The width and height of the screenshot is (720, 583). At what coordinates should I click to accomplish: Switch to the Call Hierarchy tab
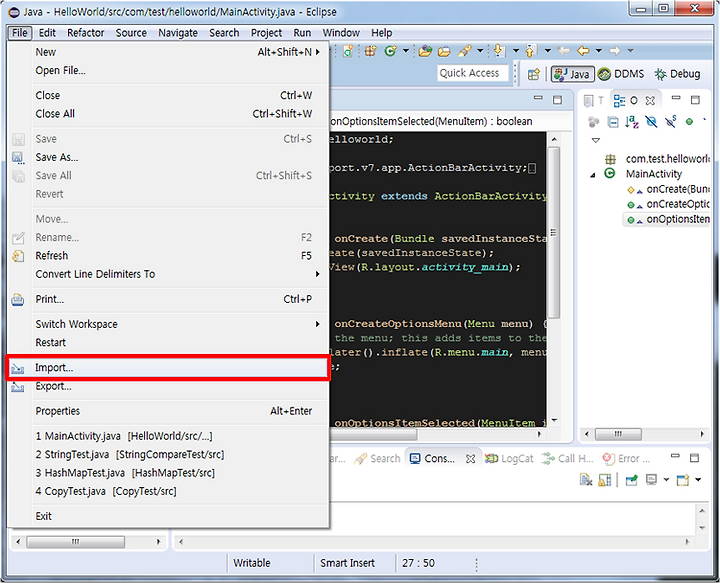568,458
